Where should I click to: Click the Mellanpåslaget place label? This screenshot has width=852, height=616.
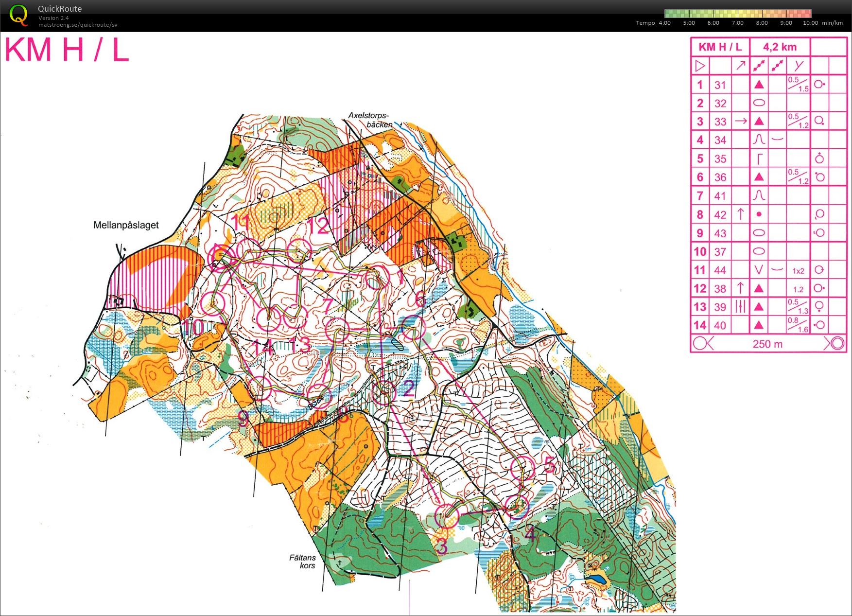pyautogui.click(x=126, y=225)
